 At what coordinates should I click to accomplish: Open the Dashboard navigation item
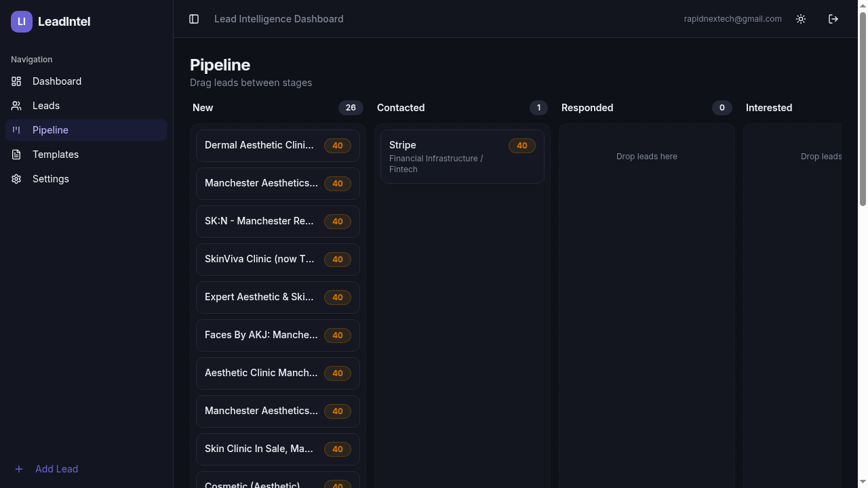pyautogui.click(x=86, y=81)
